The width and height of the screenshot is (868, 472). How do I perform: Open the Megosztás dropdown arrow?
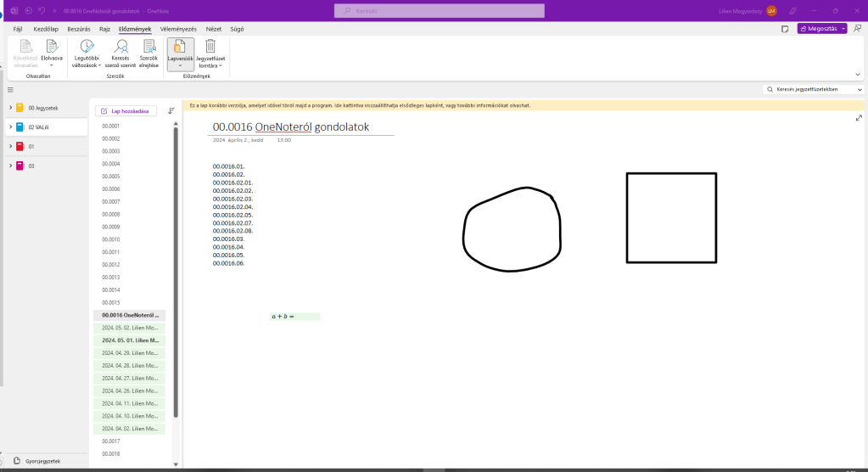(x=843, y=28)
